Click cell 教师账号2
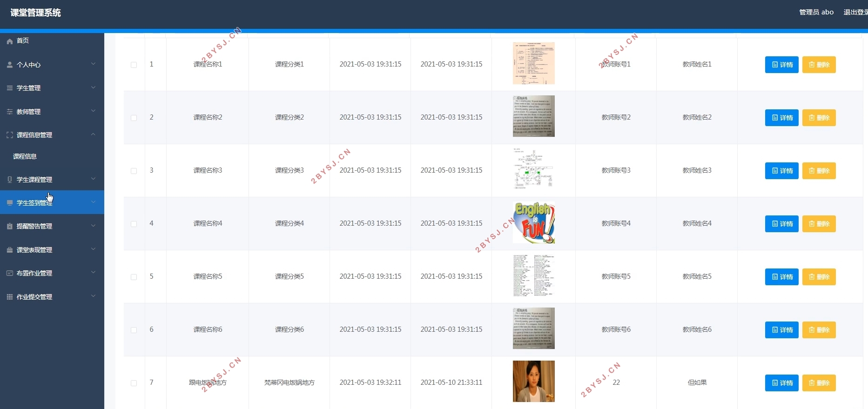This screenshot has height=409, width=868. tap(616, 117)
